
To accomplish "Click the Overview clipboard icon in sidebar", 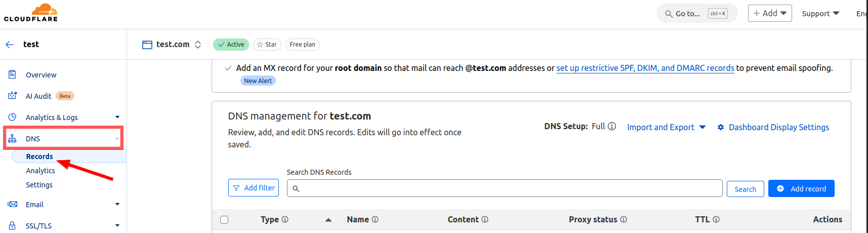I will pyautogui.click(x=12, y=74).
